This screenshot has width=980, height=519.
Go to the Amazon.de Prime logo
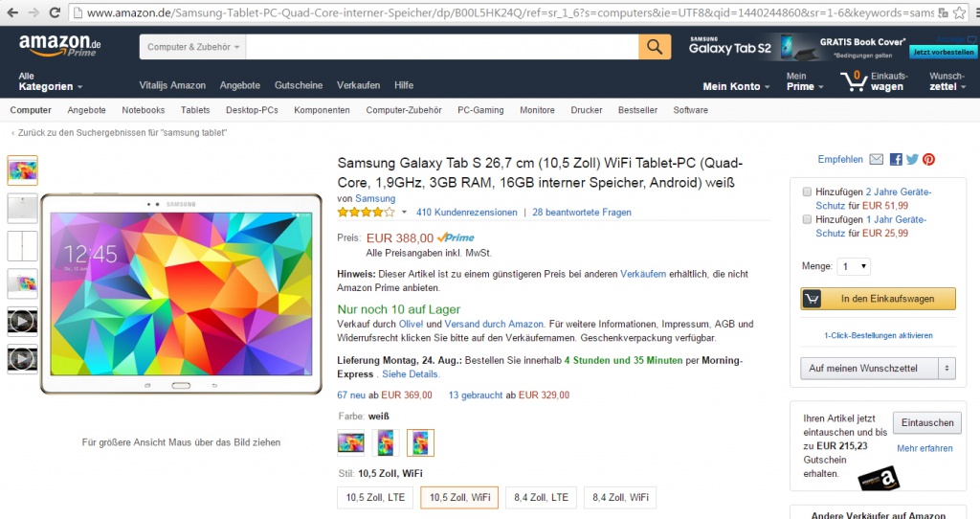click(60, 45)
